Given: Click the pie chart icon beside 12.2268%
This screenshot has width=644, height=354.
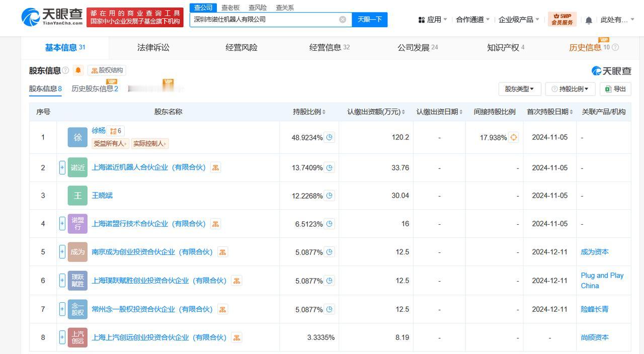Looking at the screenshot, I should click(330, 196).
